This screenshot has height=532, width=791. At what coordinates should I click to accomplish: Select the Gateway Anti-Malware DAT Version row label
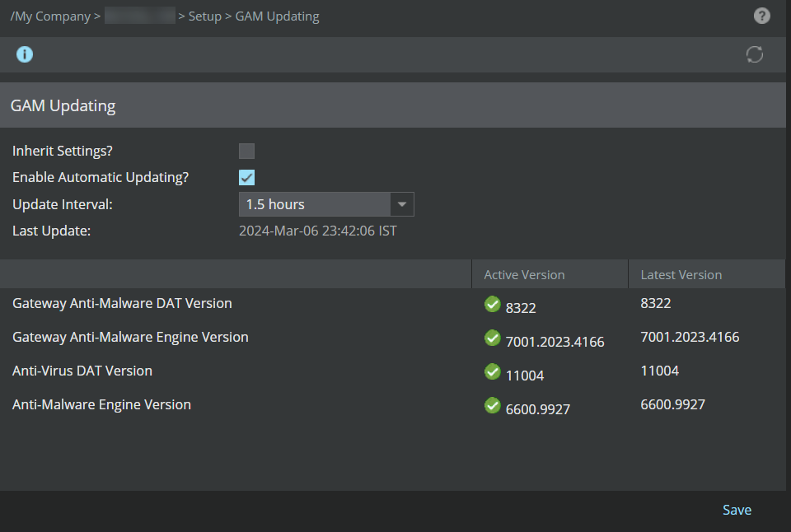point(122,303)
